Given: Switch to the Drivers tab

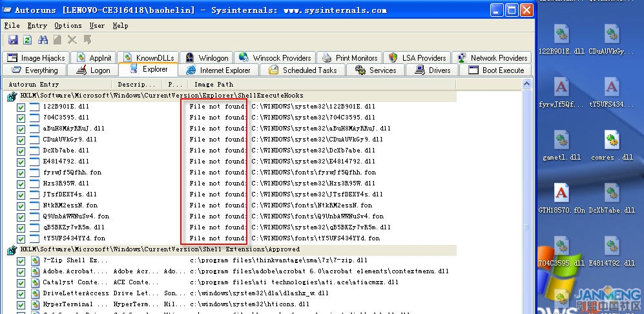Looking at the screenshot, I should pyautogui.click(x=432, y=70).
